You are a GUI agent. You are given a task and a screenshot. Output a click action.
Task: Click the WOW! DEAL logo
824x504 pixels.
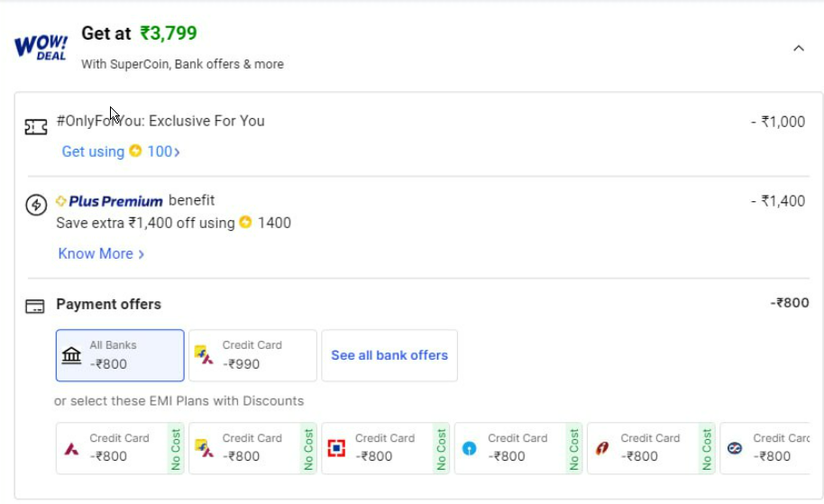[x=41, y=47]
